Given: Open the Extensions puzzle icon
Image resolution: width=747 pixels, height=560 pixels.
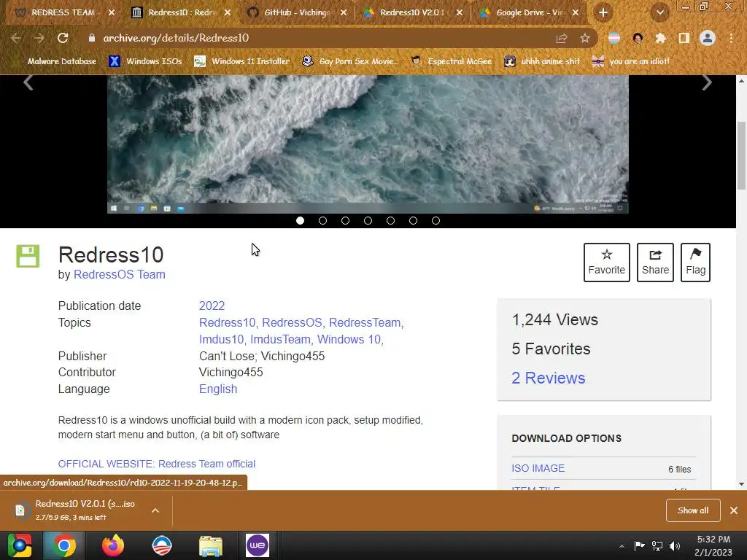Looking at the screenshot, I should [x=661, y=38].
